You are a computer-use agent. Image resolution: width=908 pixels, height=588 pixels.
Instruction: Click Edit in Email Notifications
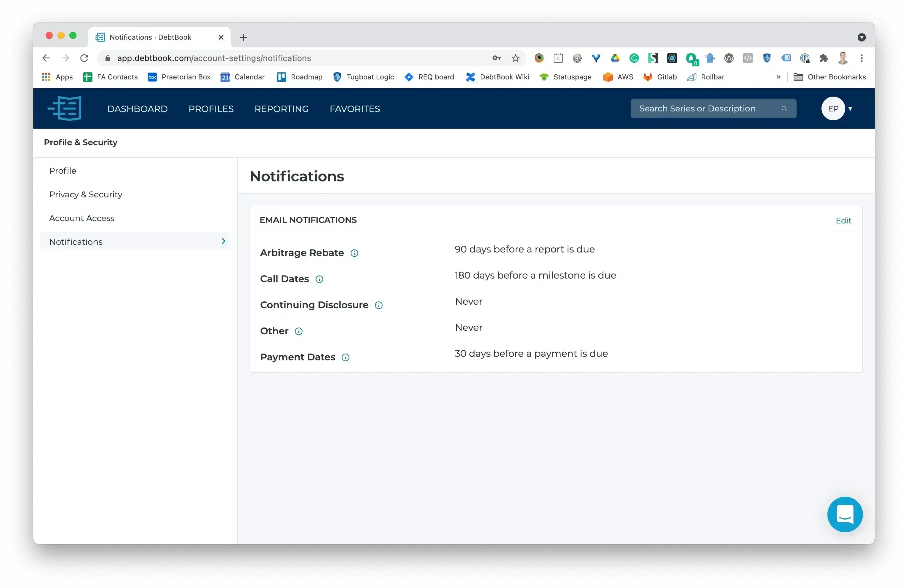pyautogui.click(x=843, y=220)
